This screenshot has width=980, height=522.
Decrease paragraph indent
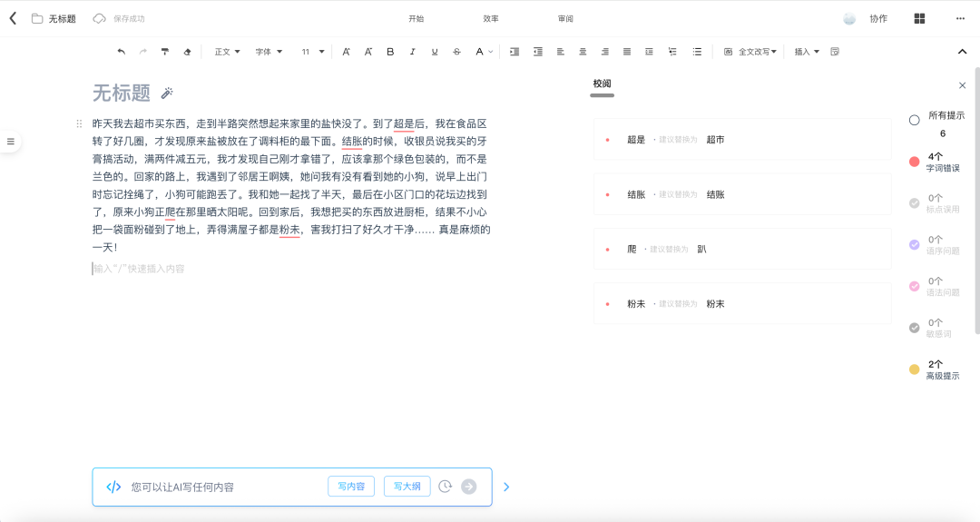coord(537,52)
